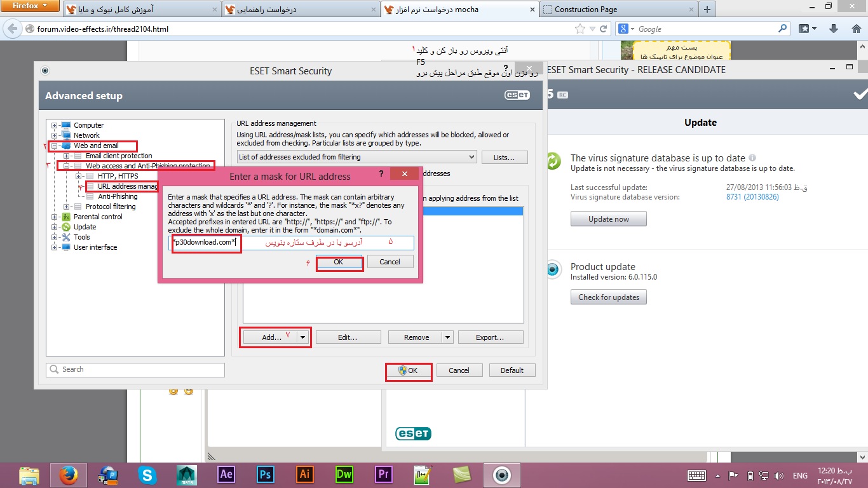Open the Firefox downloads arrow icon

(834, 29)
